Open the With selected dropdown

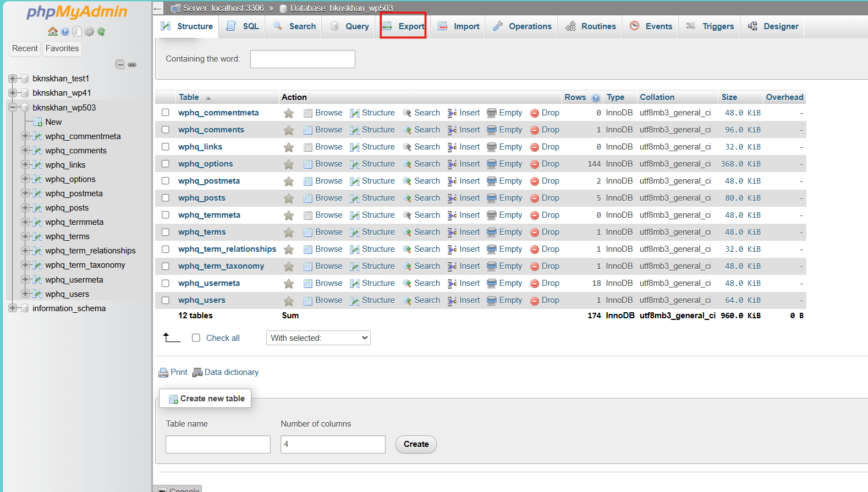[x=318, y=338]
